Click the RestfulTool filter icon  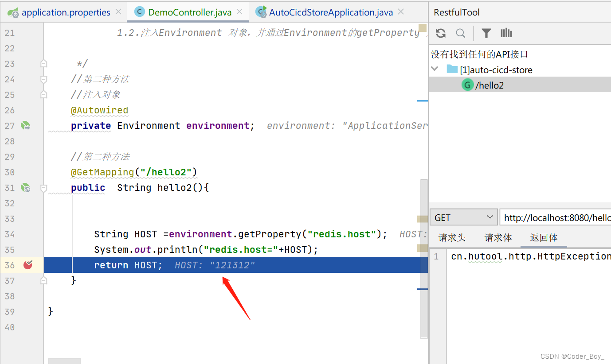pyautogui.click(x=486, y=33)
